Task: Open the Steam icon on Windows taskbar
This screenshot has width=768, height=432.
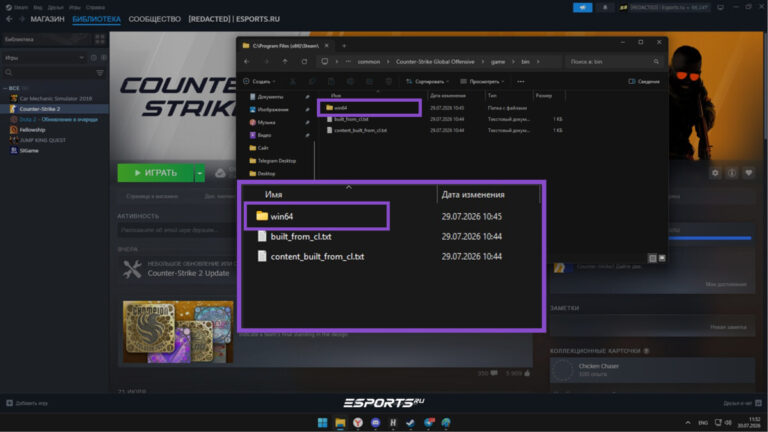Action: pos(410,422)
